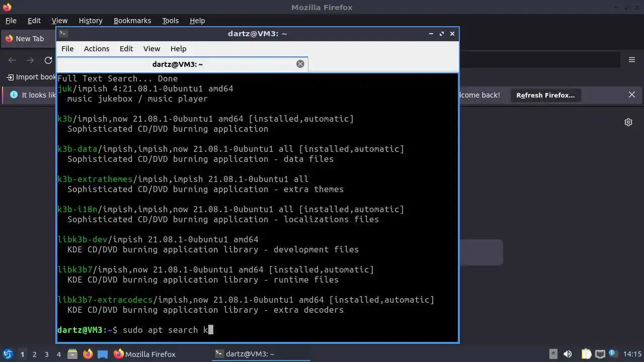Viewport: 644px width, 362px height.
Task: Switch to virtual desktop 4
Action: (x=58, y=354)
